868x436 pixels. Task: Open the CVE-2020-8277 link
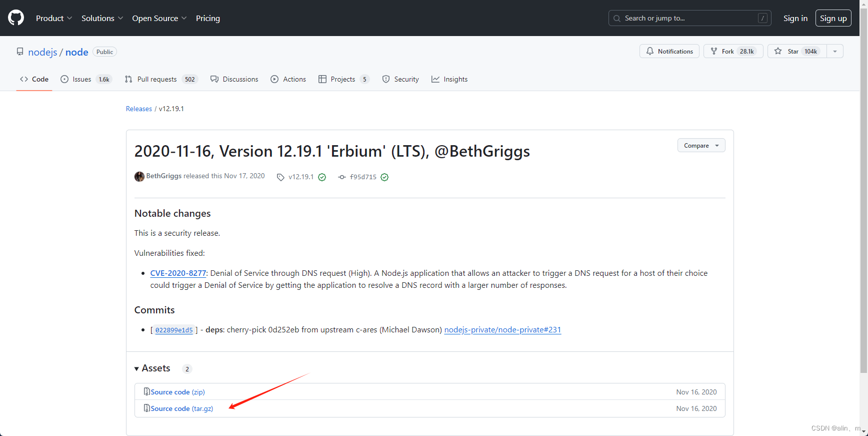tap(178, 273)
